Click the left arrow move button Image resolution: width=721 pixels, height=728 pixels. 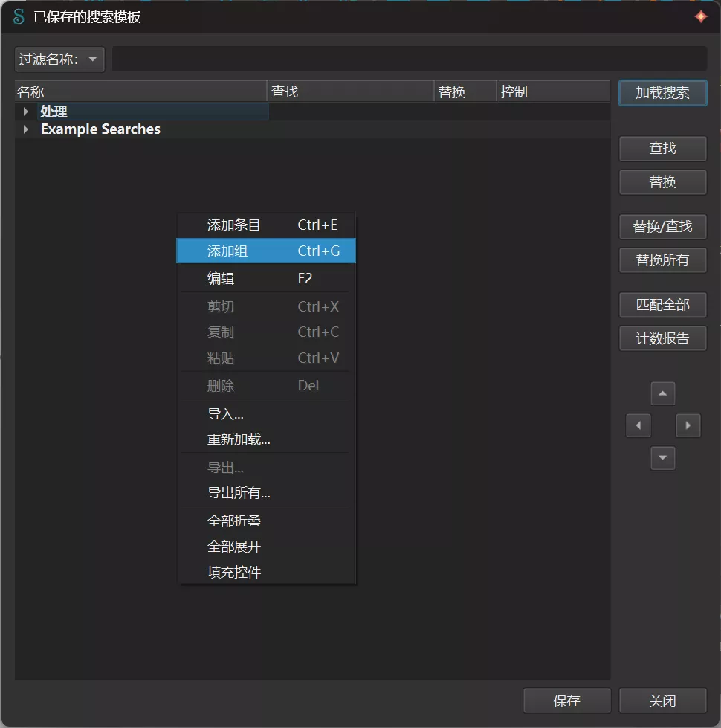638,425
